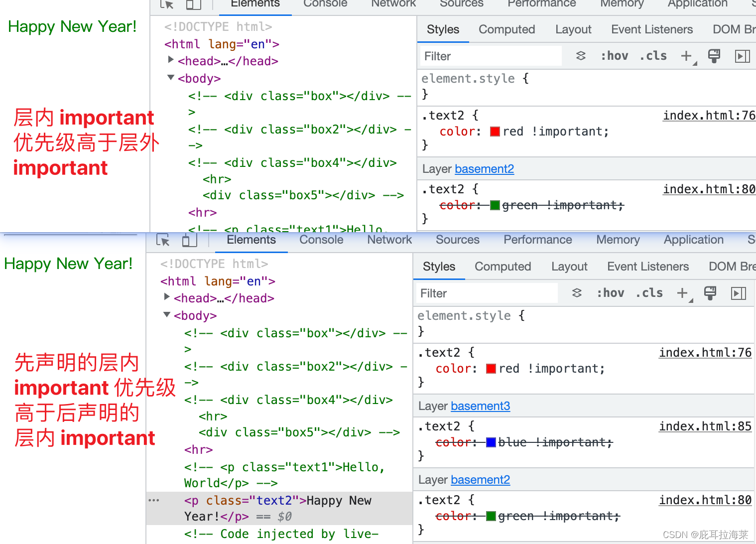Image resolution: width=756 pixels, height=544 pixels.
Task: Toggle device toolbar icon in lower DevTools
Action: (189, 241)
